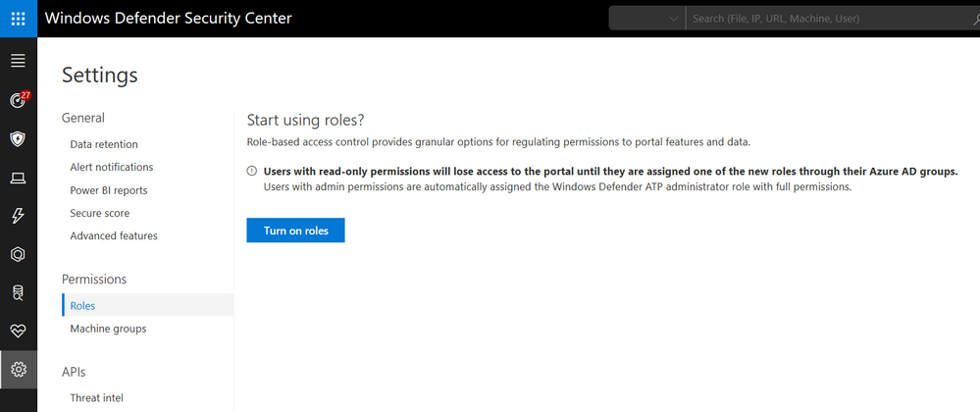Click the info icon beside the read-only warning
This screenshot has width=980, height=412.
252,172
